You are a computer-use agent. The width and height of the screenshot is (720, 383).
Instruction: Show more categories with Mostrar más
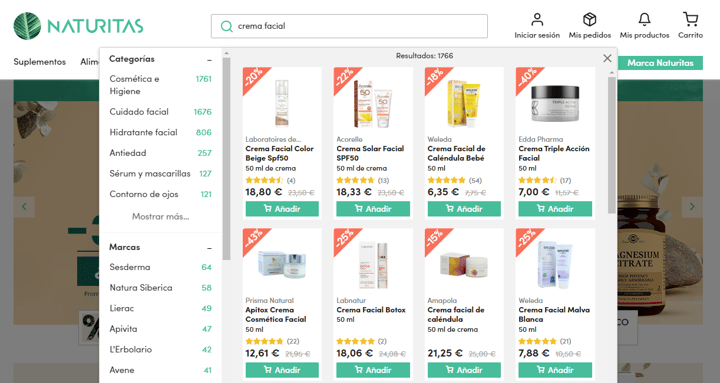click(x=161, y=216)
